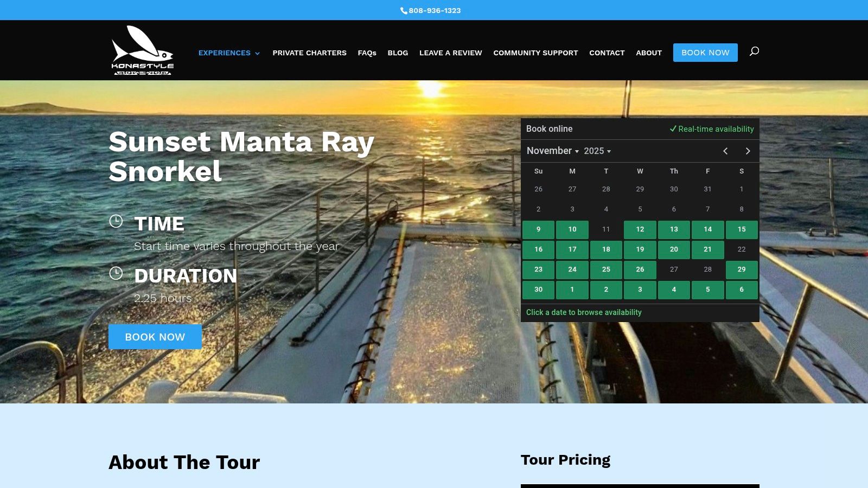Click the Real-time availability checkmark

[x=674, y=129]
